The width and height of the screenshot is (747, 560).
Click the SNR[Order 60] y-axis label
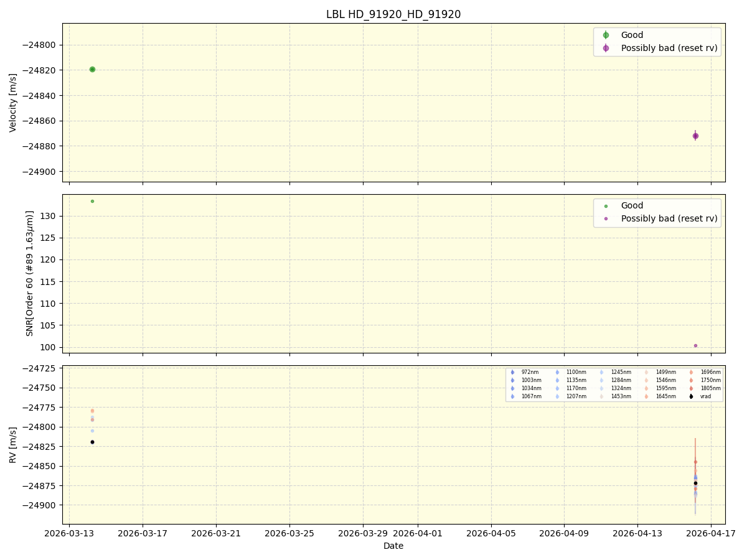pos(31,273)
